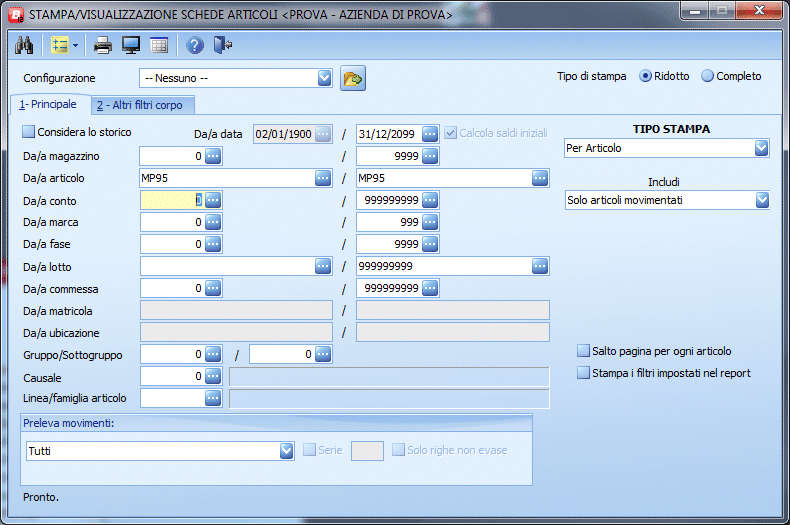Click the binoculars search icon
790x525 pixels.
[x=24, y=45]
